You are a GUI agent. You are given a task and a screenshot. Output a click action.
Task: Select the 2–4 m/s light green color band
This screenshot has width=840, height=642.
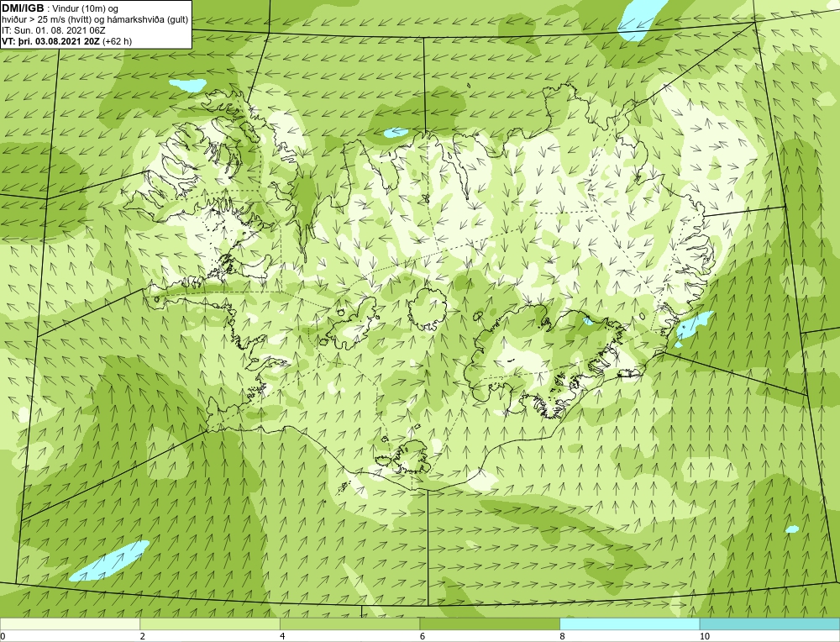[x=210, y=624]
